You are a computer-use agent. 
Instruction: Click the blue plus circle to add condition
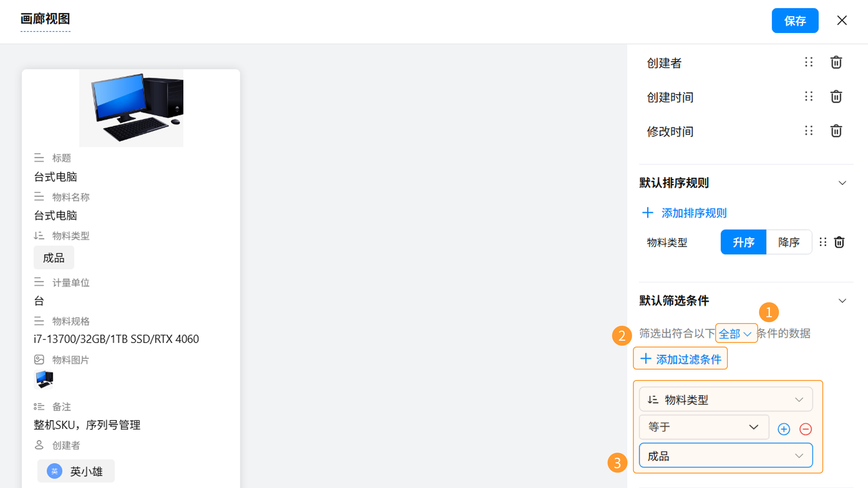784,429
